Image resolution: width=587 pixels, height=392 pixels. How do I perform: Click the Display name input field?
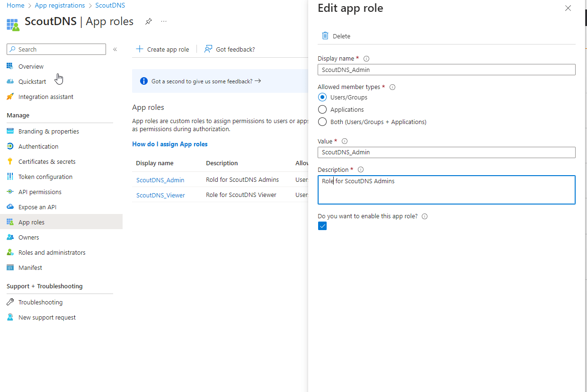tap(446, 70)
